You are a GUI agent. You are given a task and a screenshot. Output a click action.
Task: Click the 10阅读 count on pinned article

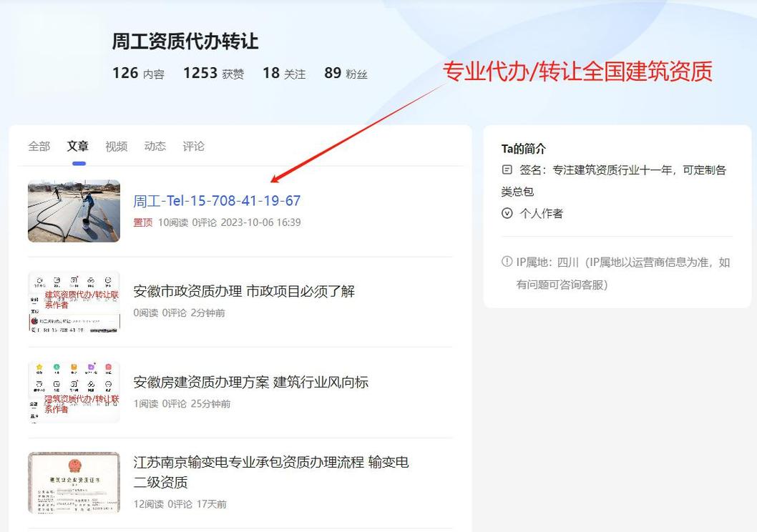point(173,222)
